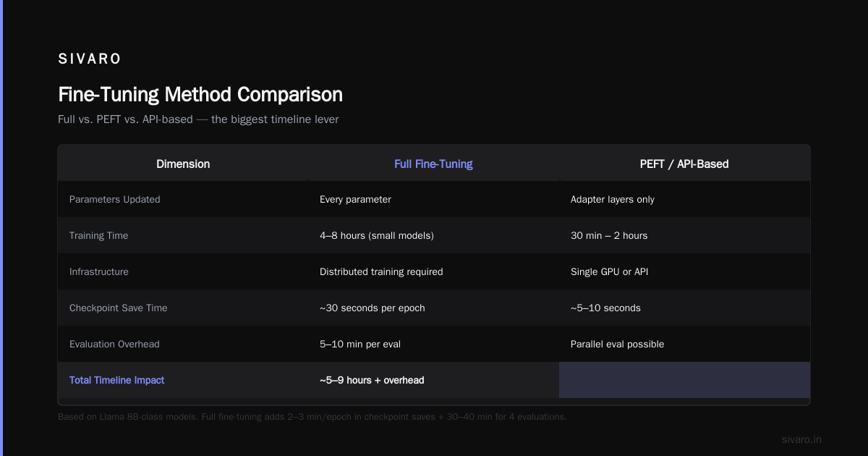Viewport: 868px width, 456px height.
Task: Click the PEFT / API-Based column header
Action: [x=684, y=164]
